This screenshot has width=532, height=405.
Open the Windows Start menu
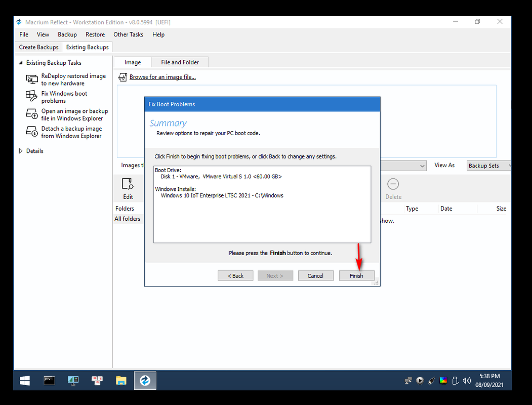point(24,381)
